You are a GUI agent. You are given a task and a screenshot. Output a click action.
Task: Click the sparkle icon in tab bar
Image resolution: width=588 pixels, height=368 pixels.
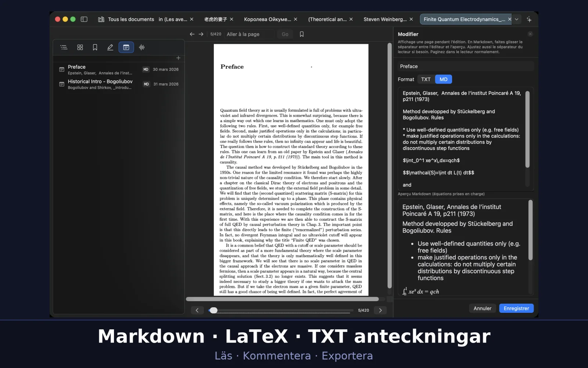529,19
